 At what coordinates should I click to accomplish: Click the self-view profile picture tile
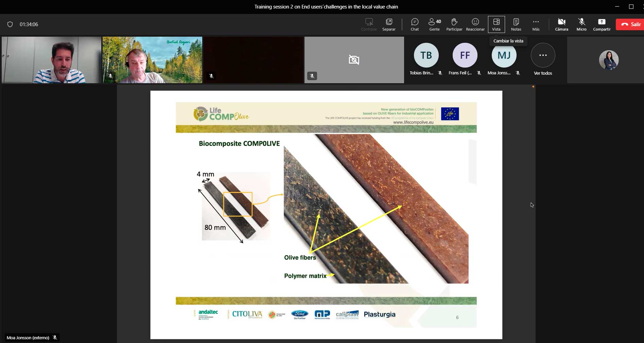(x=609, y=60)
